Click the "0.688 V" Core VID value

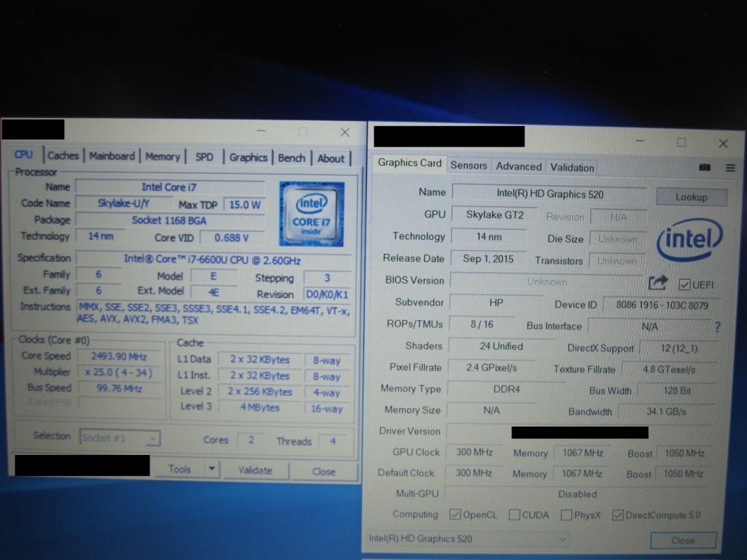click(x=231, y=238)
